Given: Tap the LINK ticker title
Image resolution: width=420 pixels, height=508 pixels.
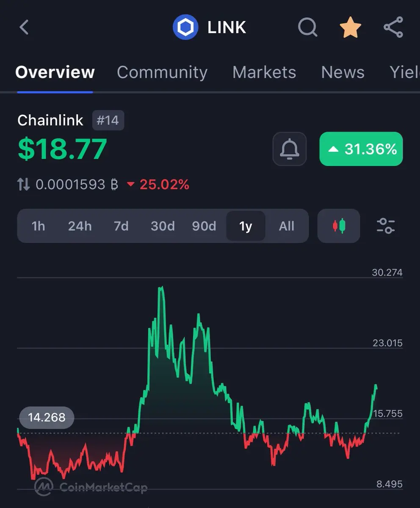Looking at the screenshot, I should [227, 28].
